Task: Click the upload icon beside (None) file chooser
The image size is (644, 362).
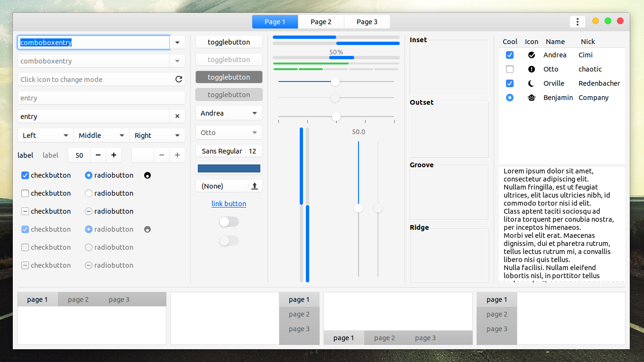Action: [x=255, y=185]
